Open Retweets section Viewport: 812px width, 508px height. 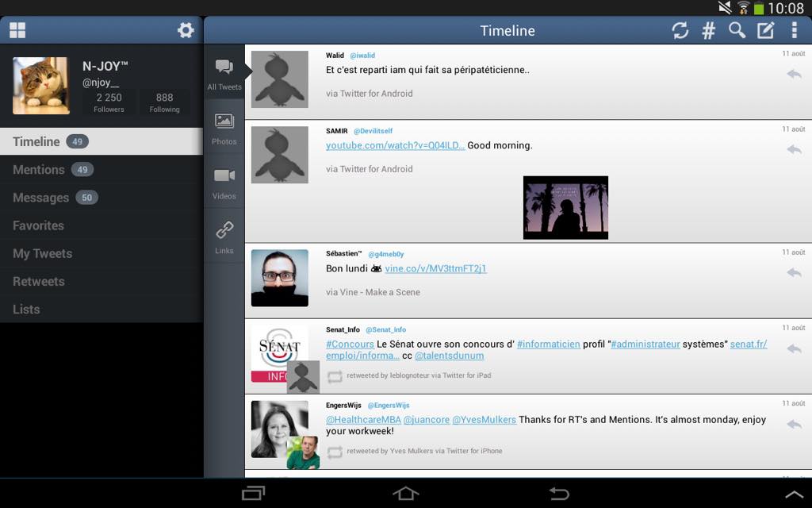pyautogui.click(x=101, y=282)
